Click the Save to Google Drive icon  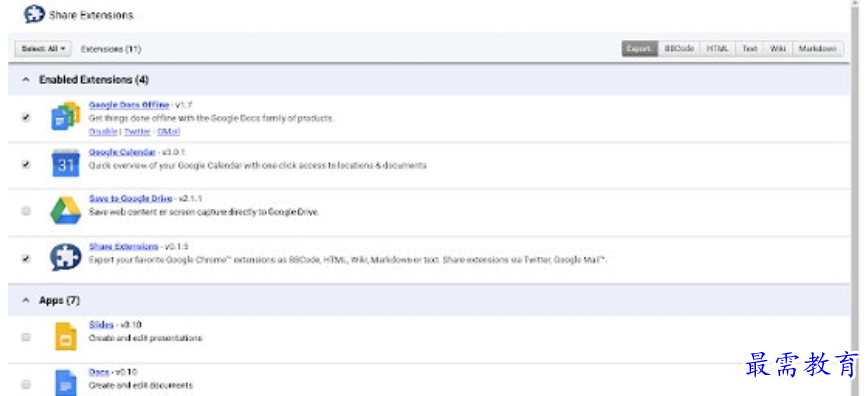pyautogui.click(x=65, y=211)
